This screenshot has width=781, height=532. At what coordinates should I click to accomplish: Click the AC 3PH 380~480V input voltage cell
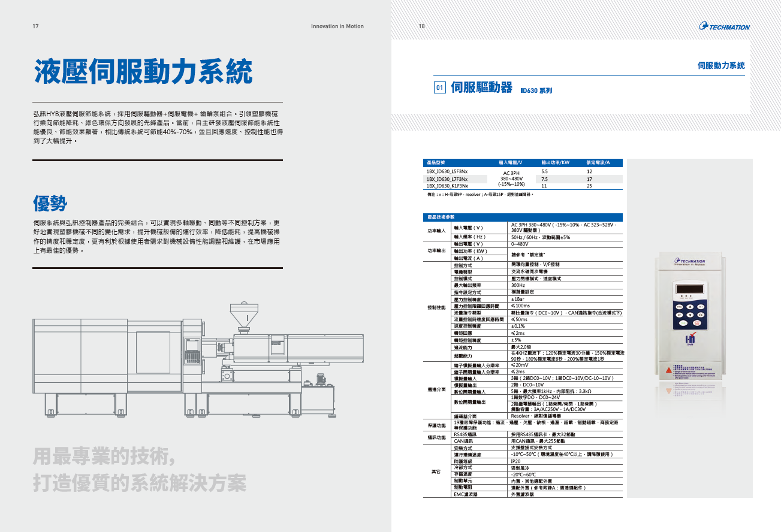(x=511, y=179)
